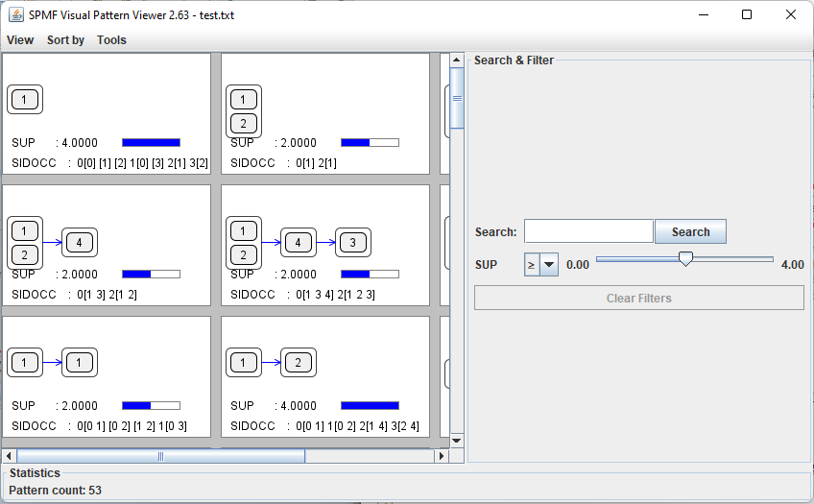Click into the Search text field

coord(588,231)
